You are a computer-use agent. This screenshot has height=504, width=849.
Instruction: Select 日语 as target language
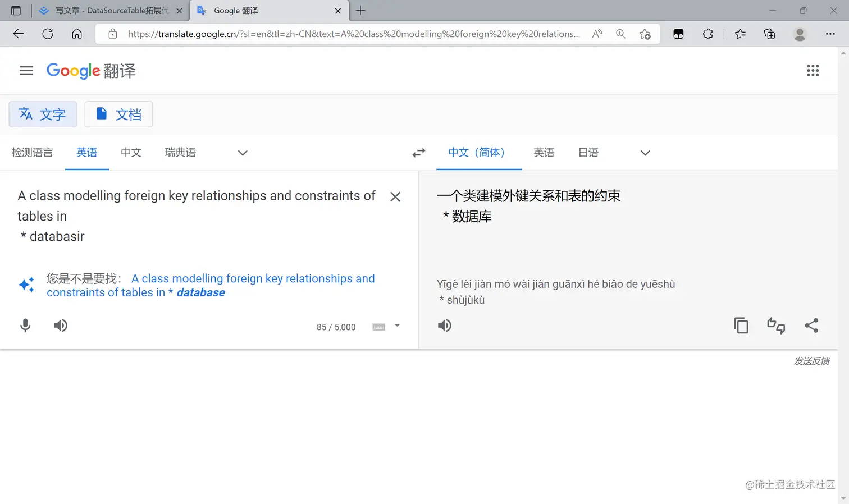588,153
